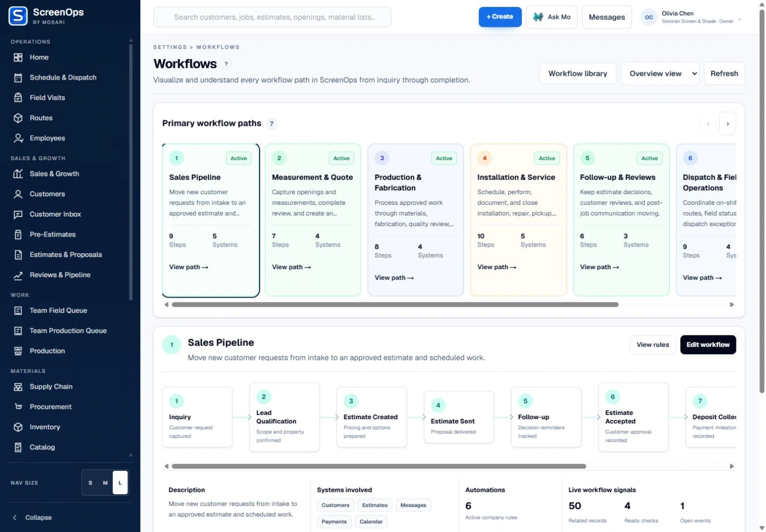Go to next primary workflow paths

click(727, 124)
